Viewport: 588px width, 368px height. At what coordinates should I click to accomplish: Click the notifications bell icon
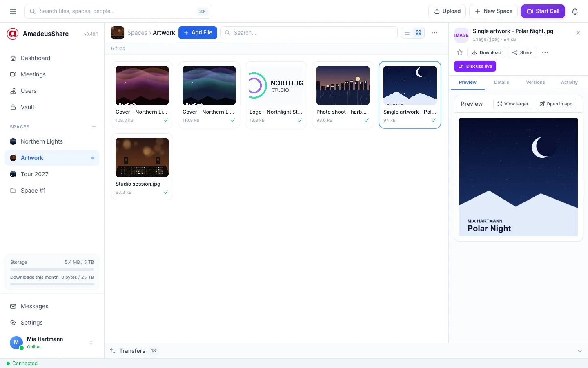575,11
